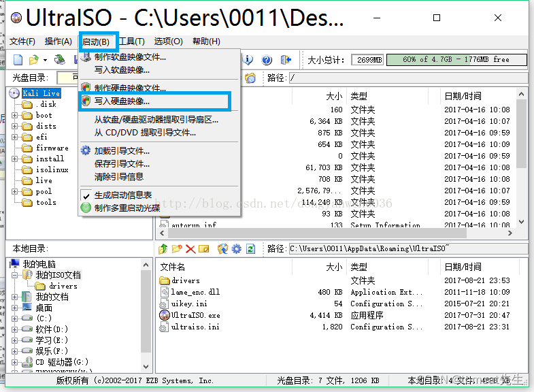Choose 从 CD/DVD 提取引导文件... entry
The image size is (534, 392).
(159, 133)
